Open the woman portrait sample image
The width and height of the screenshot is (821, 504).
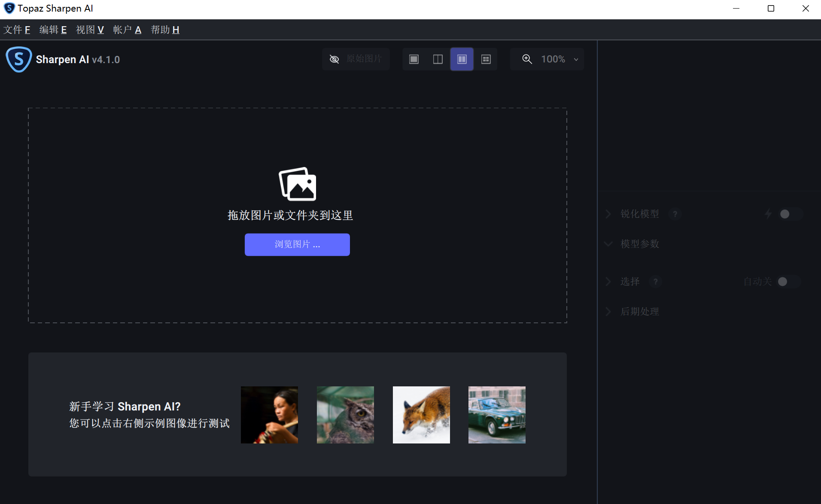tap(269, 415)
